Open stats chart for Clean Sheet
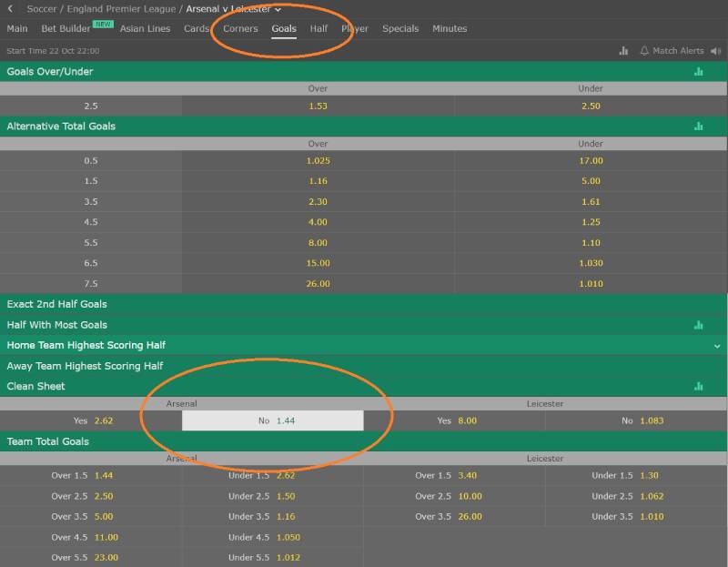Screen dimensions: 728x567 pyautogui.click(x=699, y=387)
